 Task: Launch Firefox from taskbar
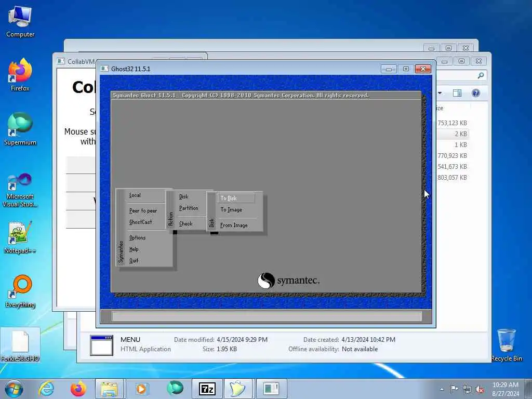pyautogui.click(x=78, y=389)
